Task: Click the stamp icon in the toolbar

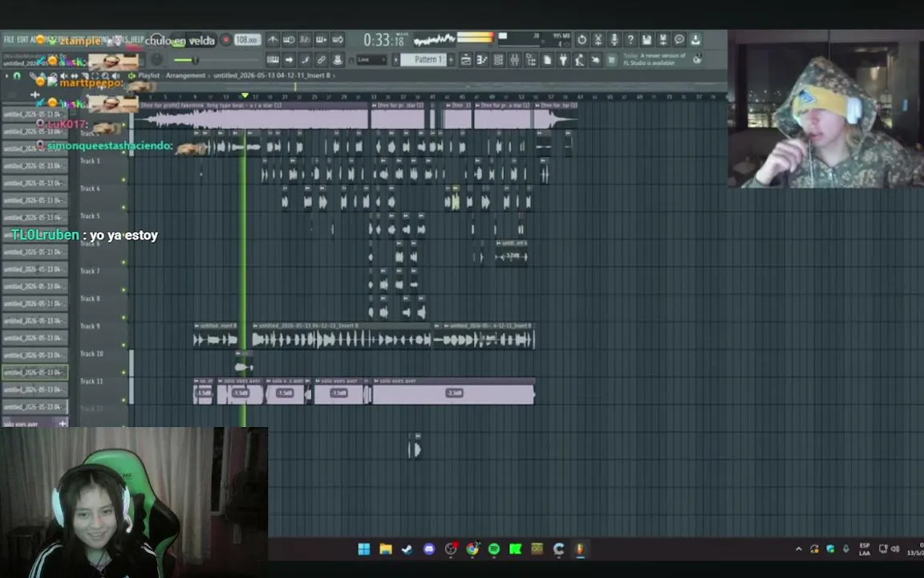Action: click(338, 59)
